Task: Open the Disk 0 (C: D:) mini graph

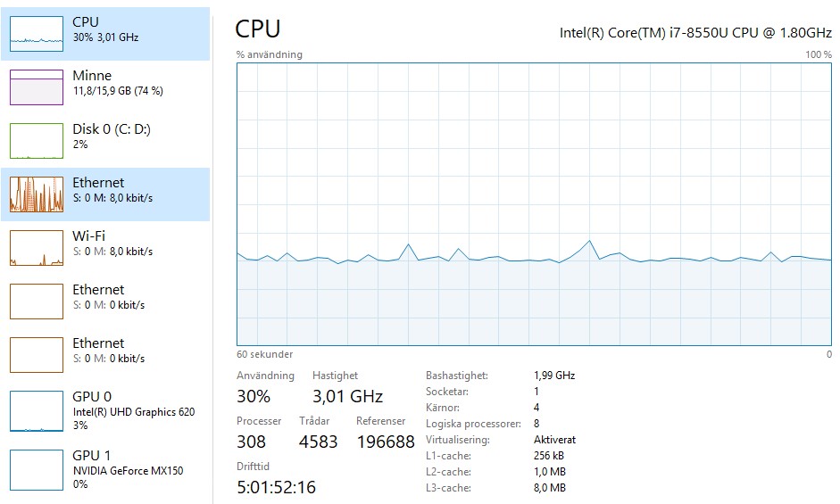Action: (37, 140)
